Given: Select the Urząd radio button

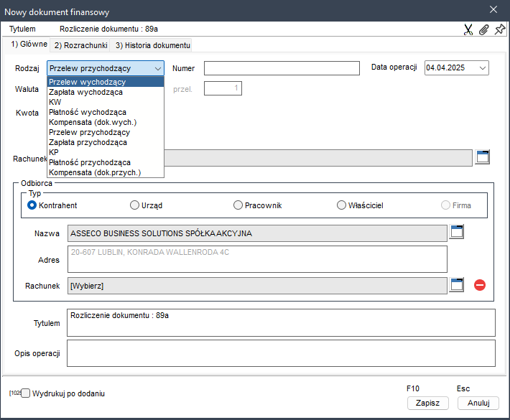Looking at the screenshot, I should point(134,205).
